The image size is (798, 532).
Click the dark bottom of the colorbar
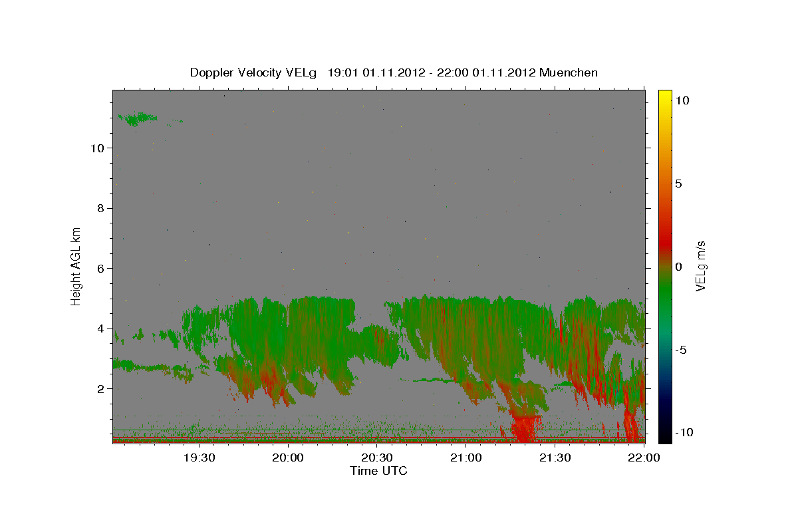665,432
